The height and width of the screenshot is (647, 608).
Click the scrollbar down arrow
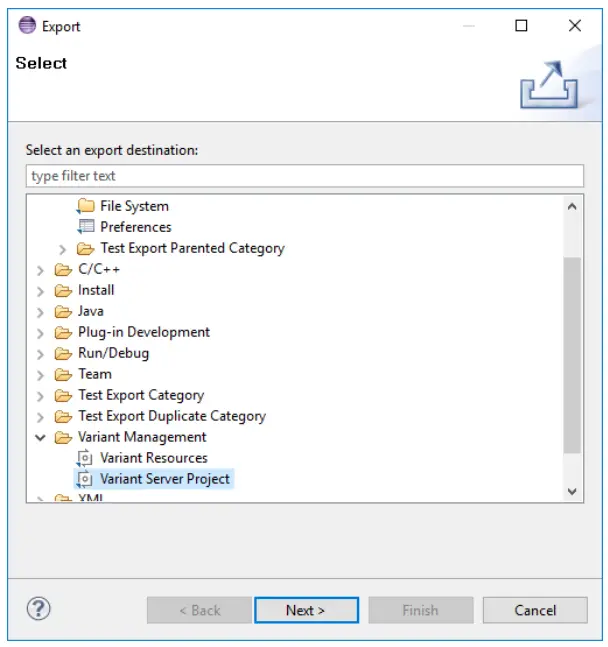[572, 490]
